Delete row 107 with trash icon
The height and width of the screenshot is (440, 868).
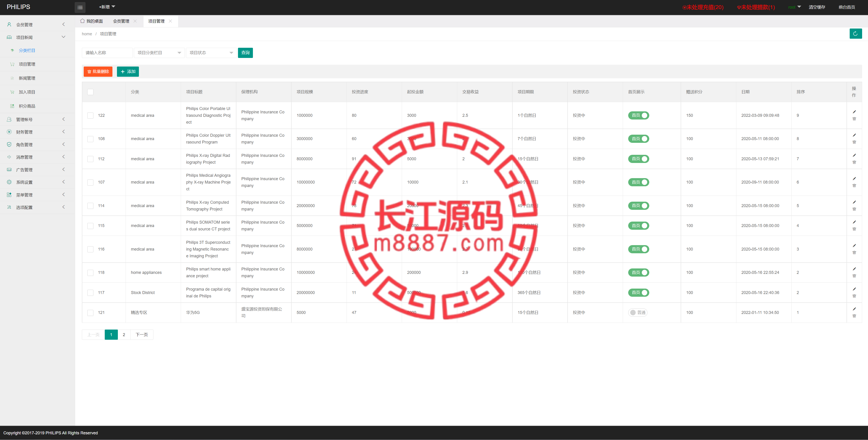pos(854,185)
